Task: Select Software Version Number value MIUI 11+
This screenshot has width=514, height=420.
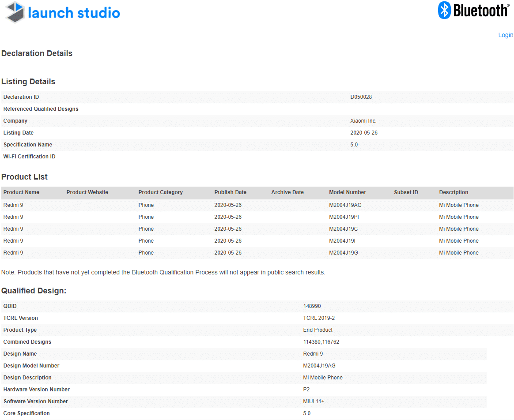Action: (314, 401)
